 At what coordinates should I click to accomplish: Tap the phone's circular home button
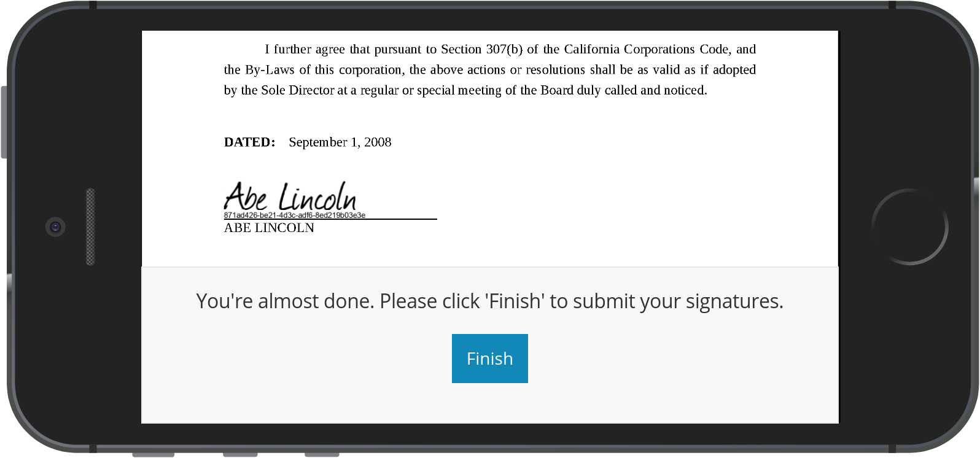click(910, 227)
